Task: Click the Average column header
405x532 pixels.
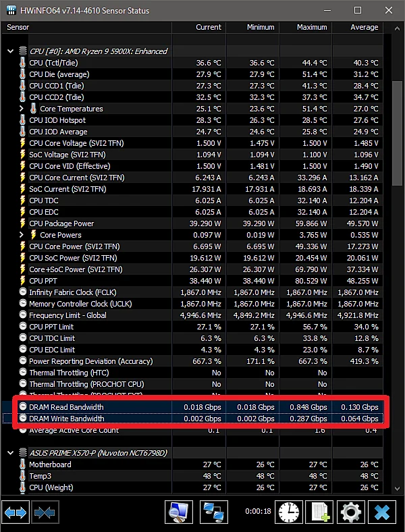Action: 358,27
